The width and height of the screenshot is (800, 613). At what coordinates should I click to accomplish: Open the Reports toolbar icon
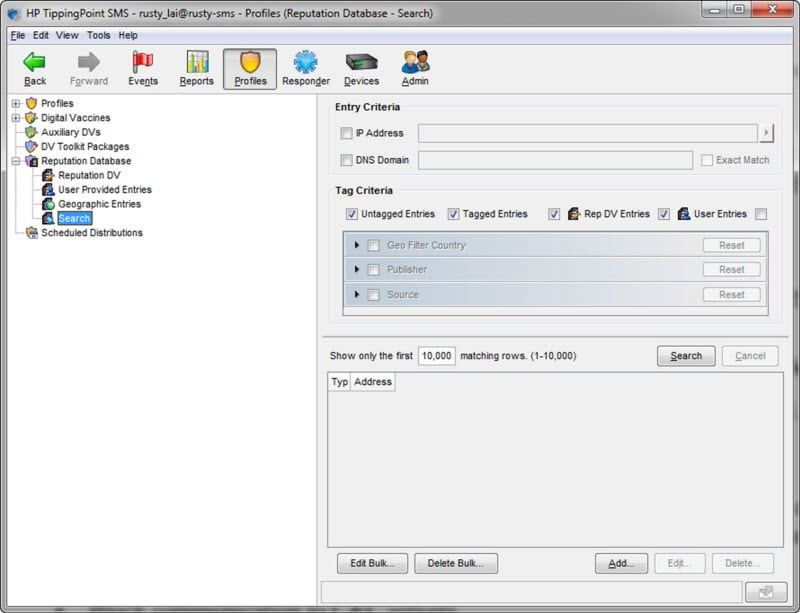click(x=196, y=68)
